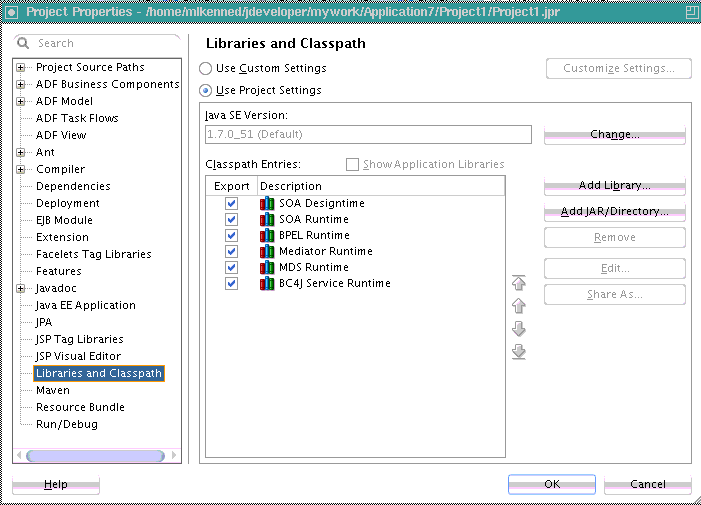Click the BC4J Service Runtime library icon
Screen dimensions: 701x505
267,283
